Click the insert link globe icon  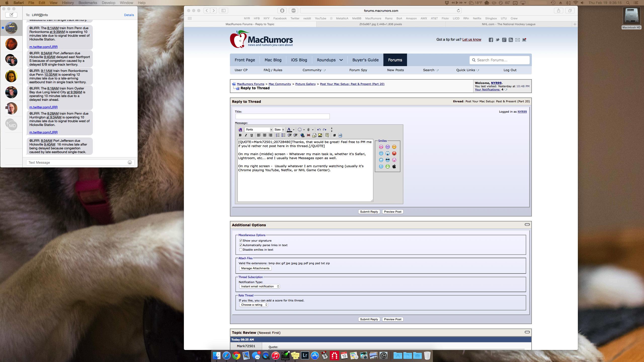[302, 135]
